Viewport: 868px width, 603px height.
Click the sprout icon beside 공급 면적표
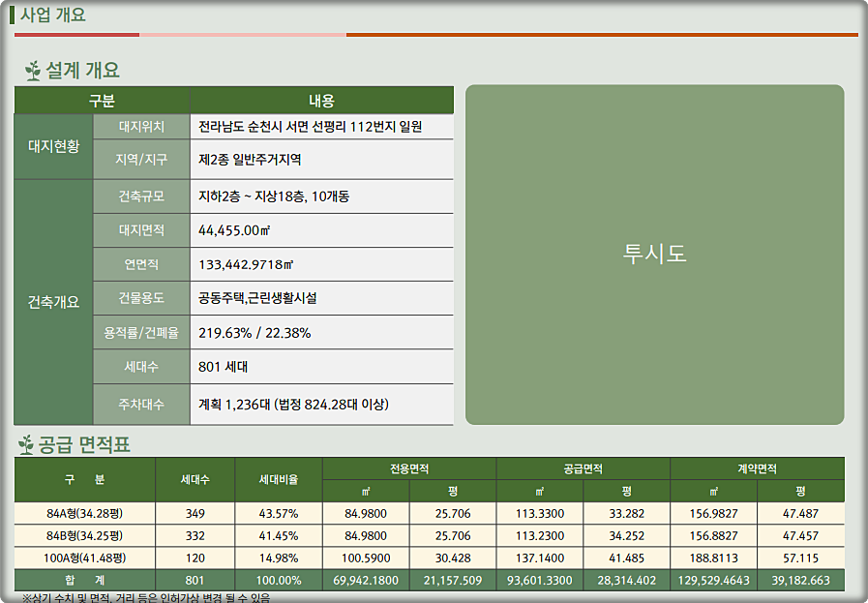[25, 444]
